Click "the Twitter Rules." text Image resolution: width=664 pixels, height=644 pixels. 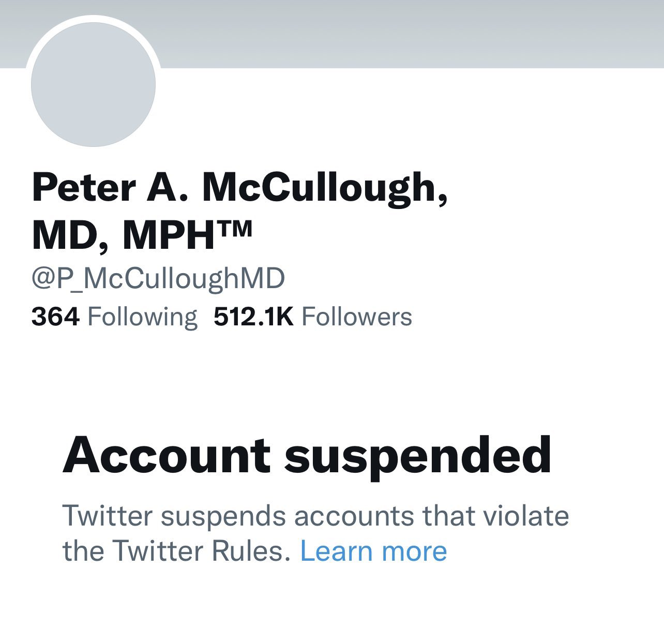coord(176,550)
